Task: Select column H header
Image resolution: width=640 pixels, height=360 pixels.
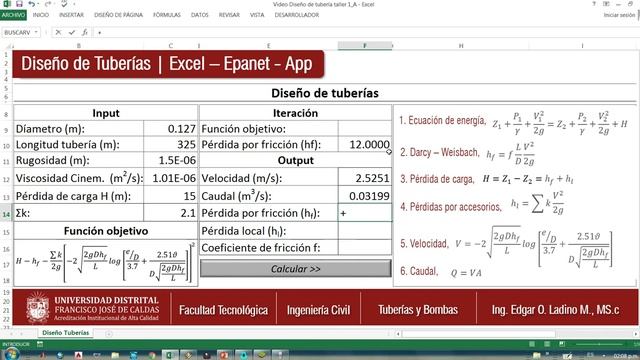Action: tap(461, 46)
